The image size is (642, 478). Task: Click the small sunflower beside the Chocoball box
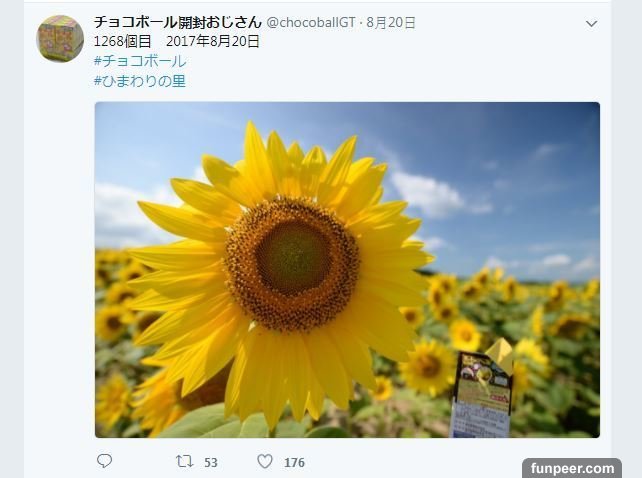(x=427, y=365)
